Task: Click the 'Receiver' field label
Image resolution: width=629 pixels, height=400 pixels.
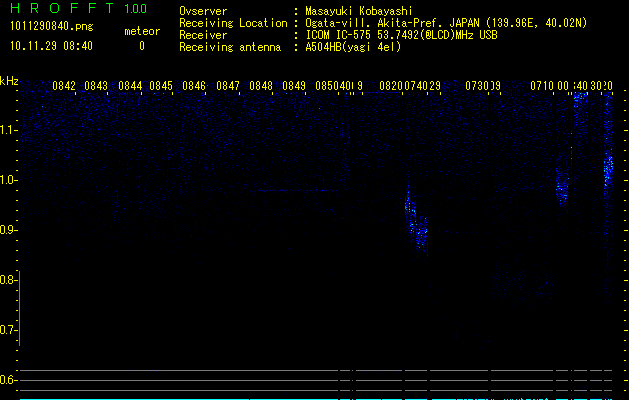Action: coord(203,35)
